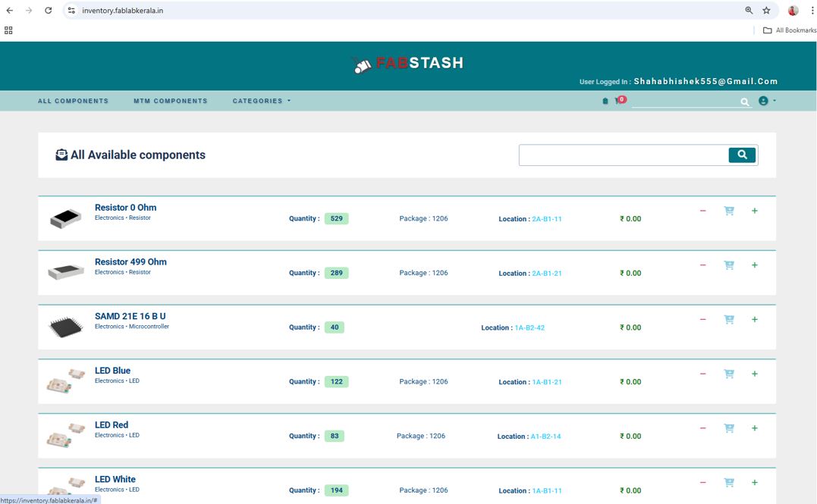
Task: Increase quantity for Resistor 0 Ohm
Action: pos(755,211)
